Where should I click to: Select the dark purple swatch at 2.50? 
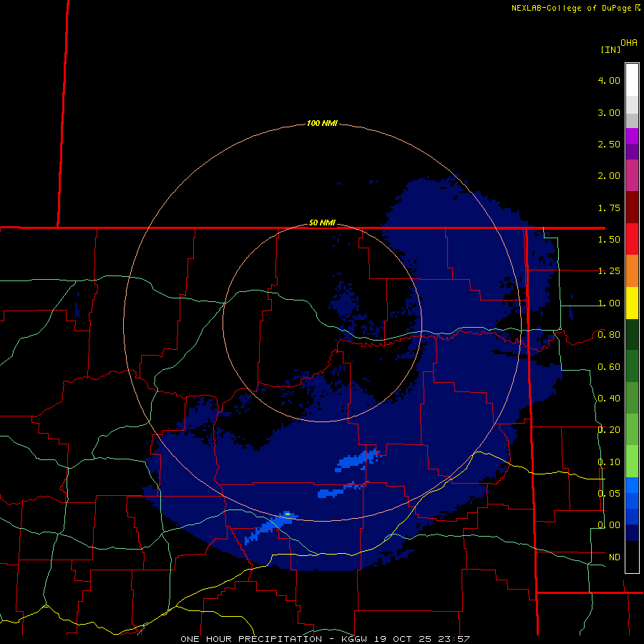pos(632,152)
